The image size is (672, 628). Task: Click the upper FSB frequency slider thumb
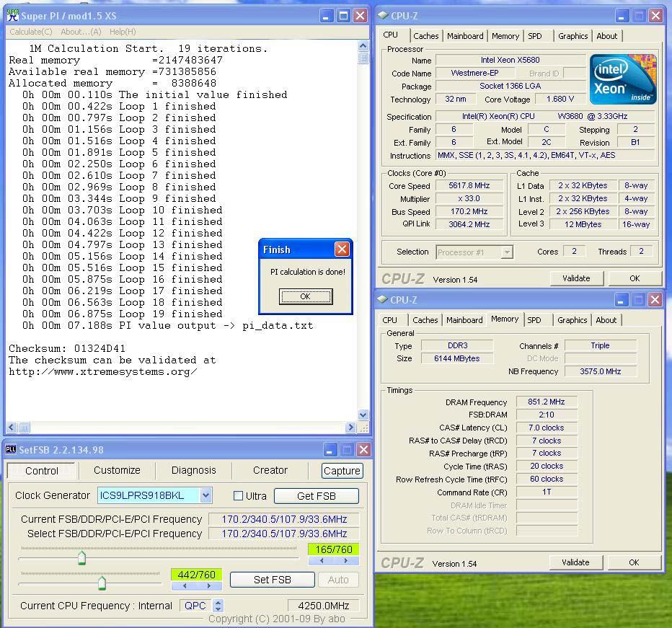click(82, 557)
